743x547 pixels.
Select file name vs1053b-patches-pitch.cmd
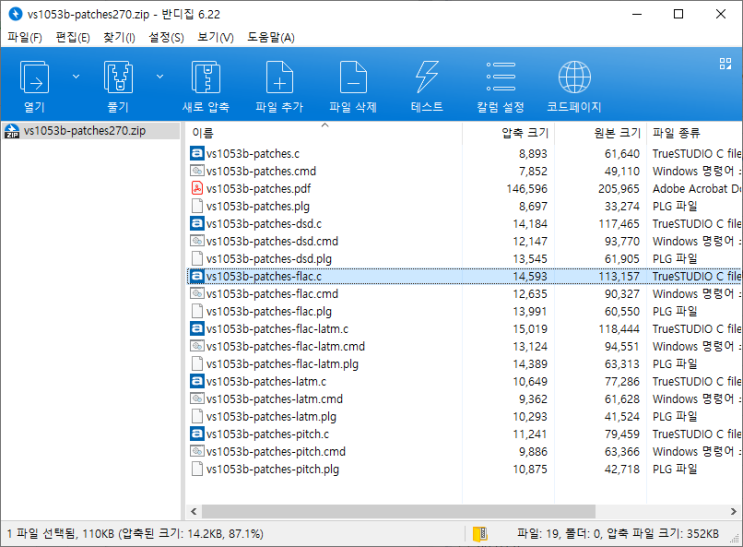(x=276, y=452)
